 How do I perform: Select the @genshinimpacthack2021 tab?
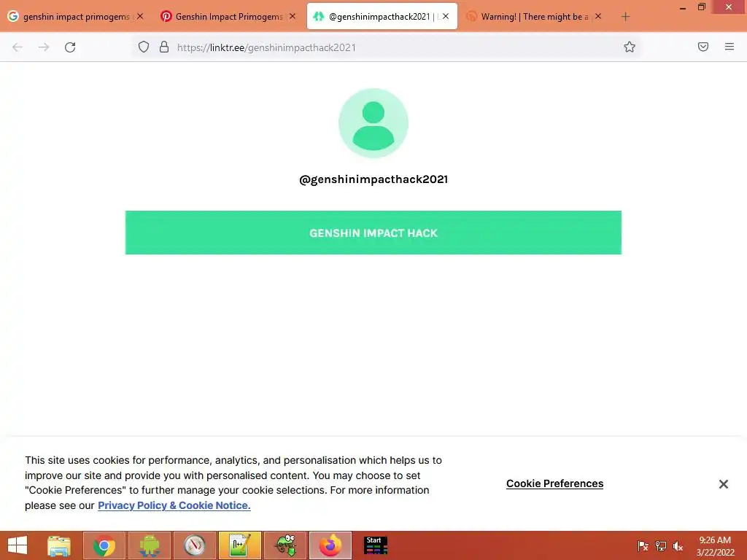[382, 17]
